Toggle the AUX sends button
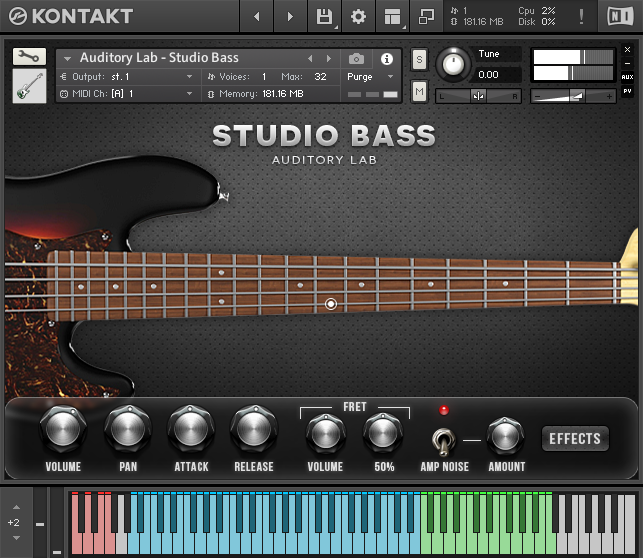The width and height of the screenshot is (643, 558). click(627, 77)
